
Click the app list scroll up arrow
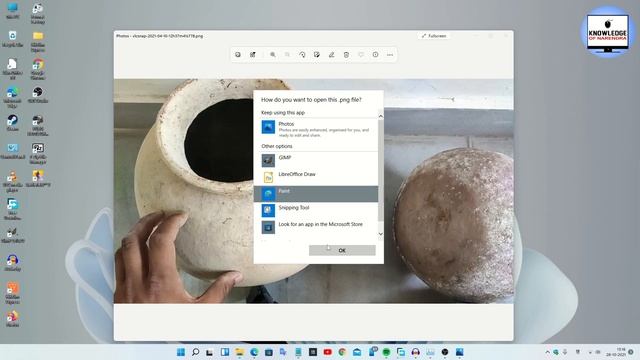380,116
